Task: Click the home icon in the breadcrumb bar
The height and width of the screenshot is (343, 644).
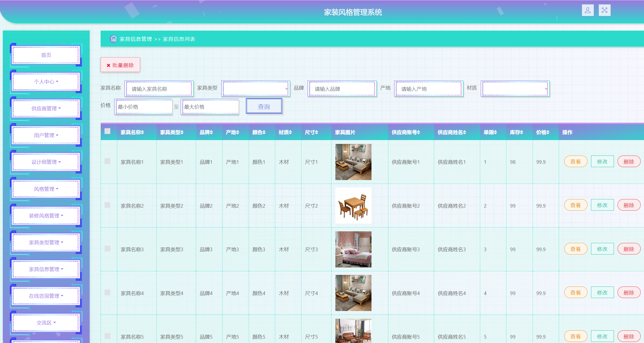Action: coord(113,39)
